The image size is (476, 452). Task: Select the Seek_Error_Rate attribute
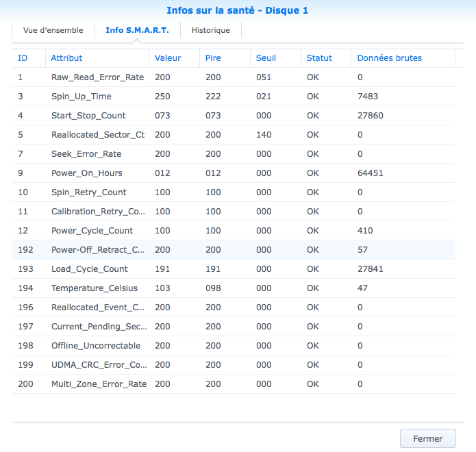click(x=86, y=153)
